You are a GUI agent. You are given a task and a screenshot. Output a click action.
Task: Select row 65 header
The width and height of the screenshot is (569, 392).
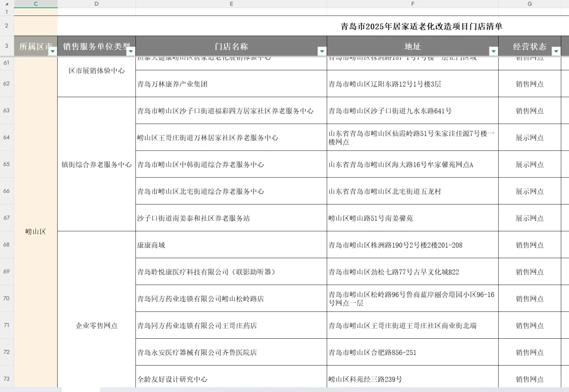coord(7,164)
